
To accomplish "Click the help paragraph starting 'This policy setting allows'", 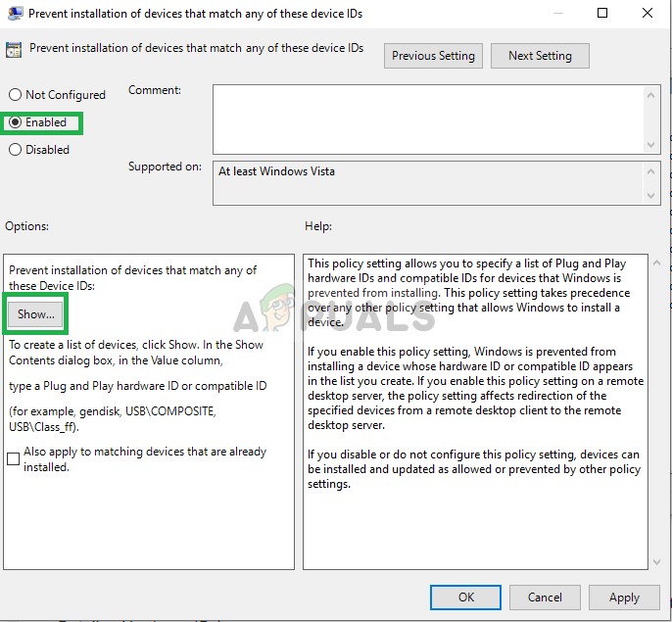I will [468, 293].
